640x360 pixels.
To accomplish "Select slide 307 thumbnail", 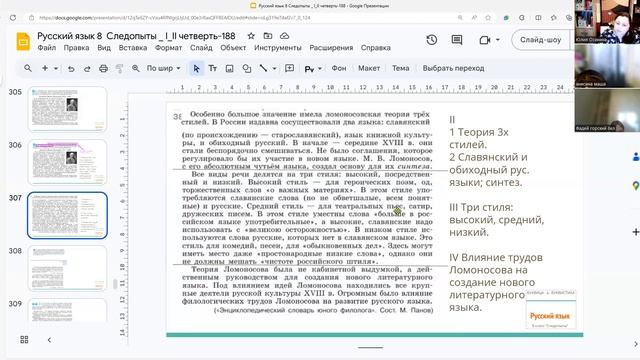I will [x=67, y=215].
